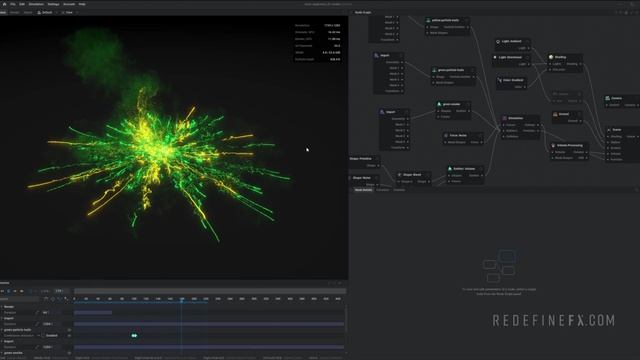Click the Force: Noise node icon
Image resolution: width=640 pixels, height=360 pixels.
pyautogui.click(x=446, y=136)
